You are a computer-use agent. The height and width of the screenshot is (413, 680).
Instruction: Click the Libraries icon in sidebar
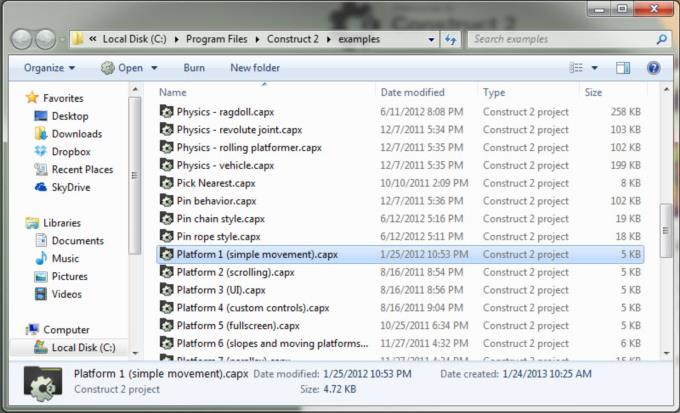pyautogui.click(x=32, y=223)
